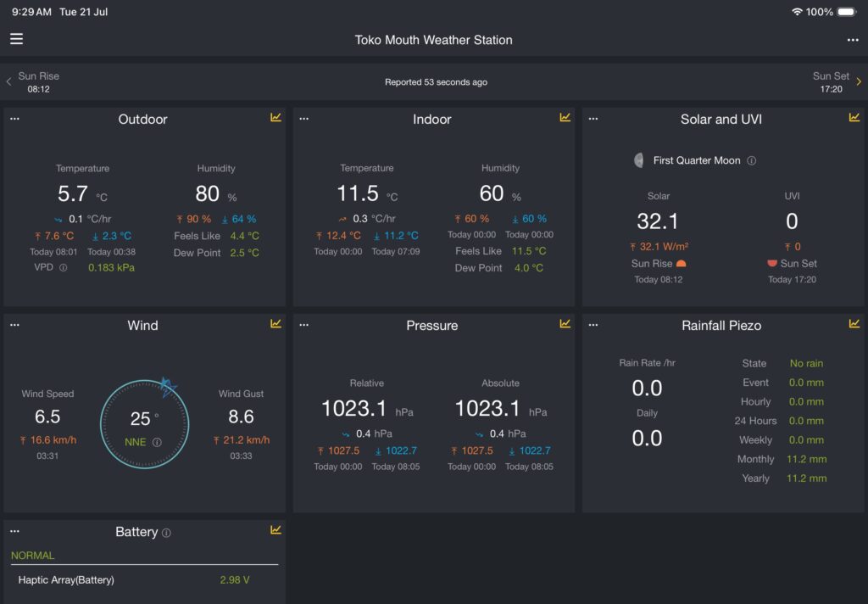Open Pressure panel graph icon

tap(565, 323)
